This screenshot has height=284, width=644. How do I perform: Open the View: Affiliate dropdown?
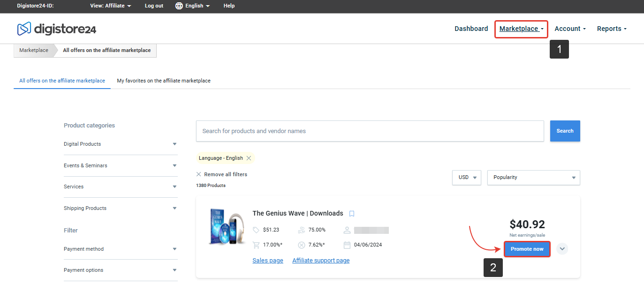click(110, 6)
